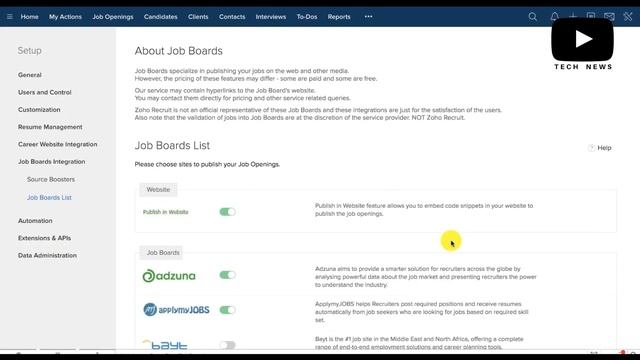Open Data Administration section
This screenshot has width=640, height=360.
point(47,256)
